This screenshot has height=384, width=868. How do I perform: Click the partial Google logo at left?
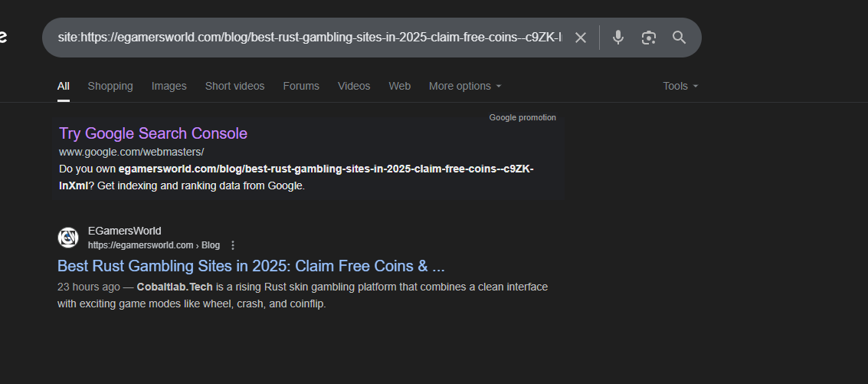tap(3, 38)
